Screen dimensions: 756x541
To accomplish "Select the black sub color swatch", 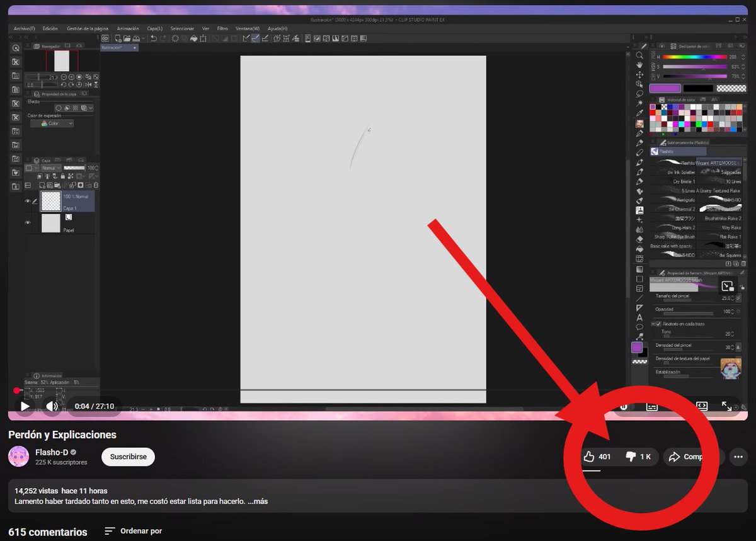I will click(698, 89).
